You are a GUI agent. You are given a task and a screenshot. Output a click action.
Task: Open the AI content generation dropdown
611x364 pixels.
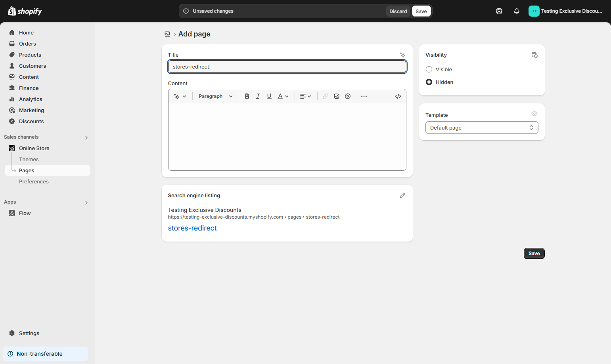click(x=180, y=96)
